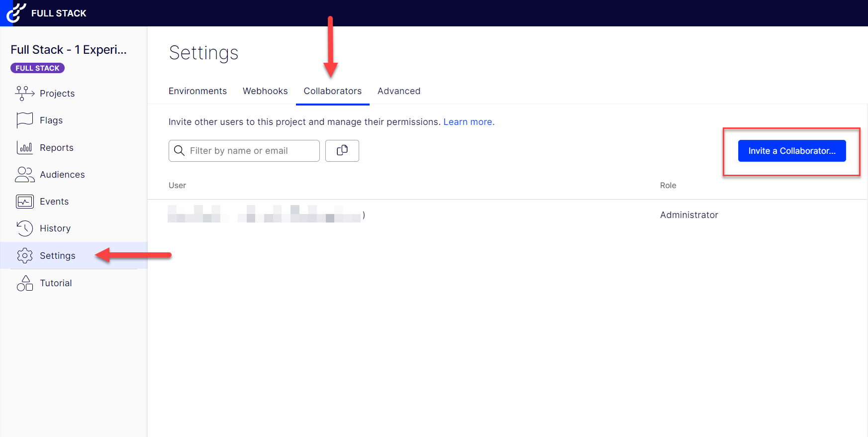
Task: Click the History clock icon
Action: point(24,228)
